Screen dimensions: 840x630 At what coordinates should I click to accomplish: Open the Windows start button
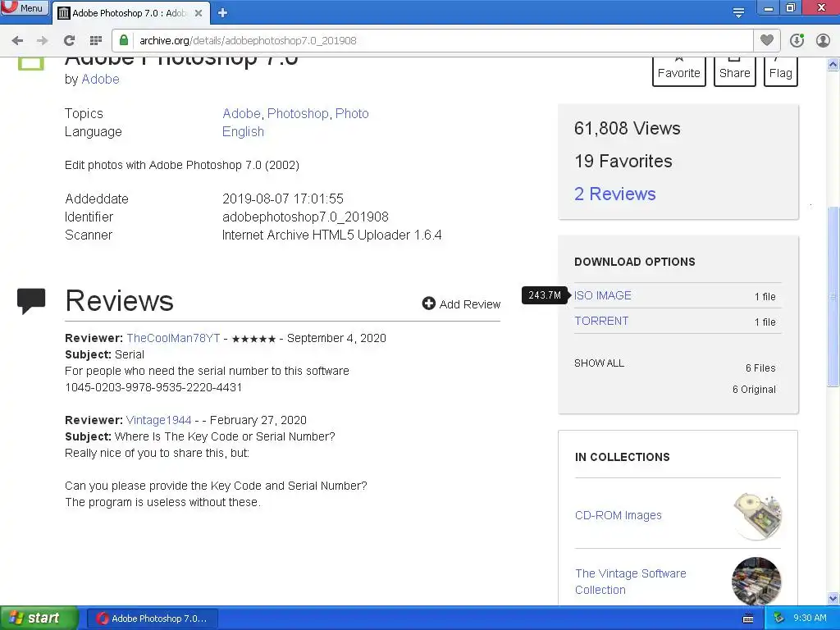click(39, 619)
